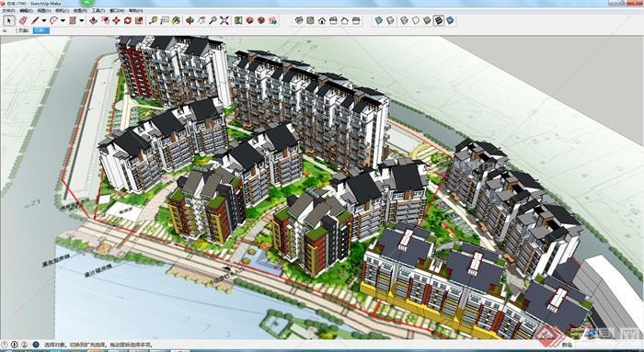
Task: Open the 相机(C) Camera menu
Action: click(62, 10)
